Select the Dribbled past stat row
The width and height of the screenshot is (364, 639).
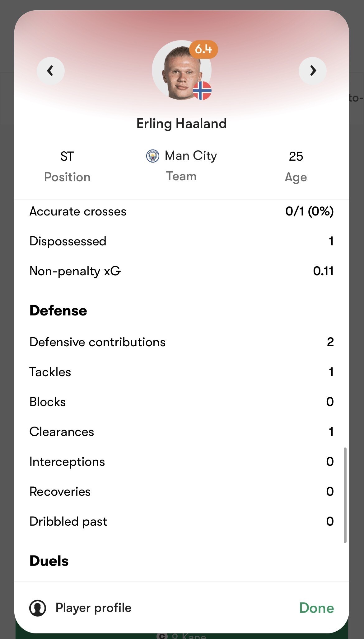182,521
